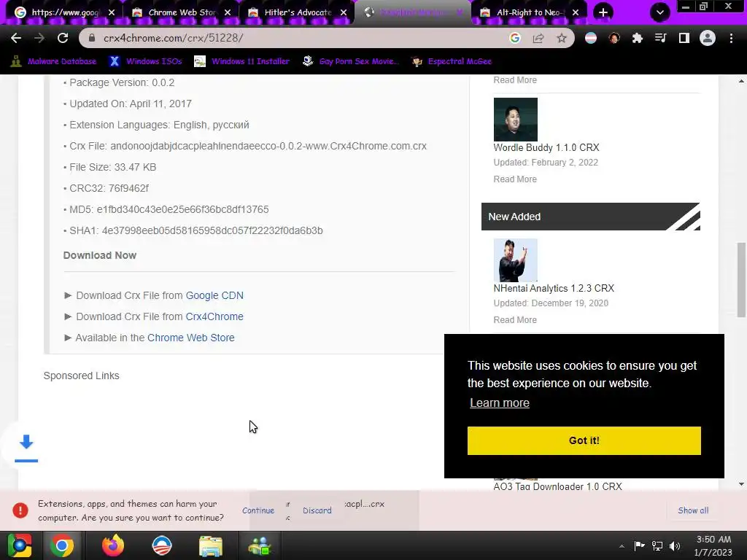Open the Extensions puzzle icon
The image size is (747, 560).
[x=638, y=38]
